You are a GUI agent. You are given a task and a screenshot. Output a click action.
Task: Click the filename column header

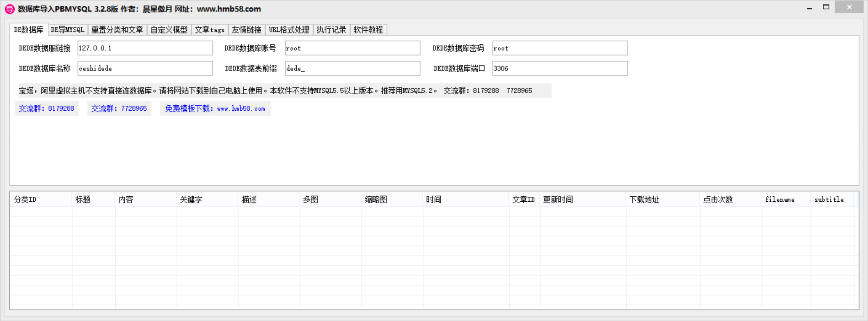pyautogui.click(x=786, y=200)
